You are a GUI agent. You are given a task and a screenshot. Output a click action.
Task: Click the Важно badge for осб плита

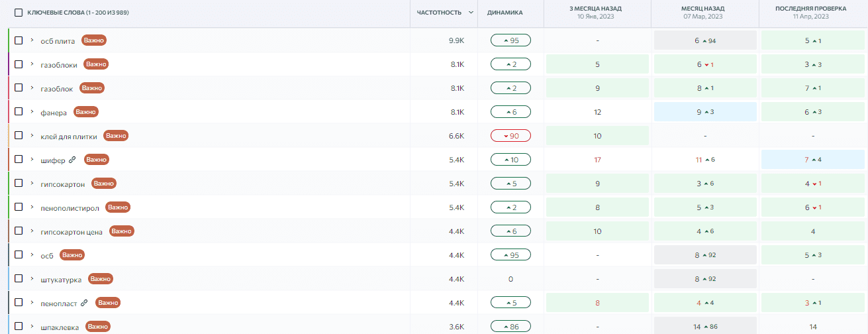pyautogui.click(x=94, y=40)
